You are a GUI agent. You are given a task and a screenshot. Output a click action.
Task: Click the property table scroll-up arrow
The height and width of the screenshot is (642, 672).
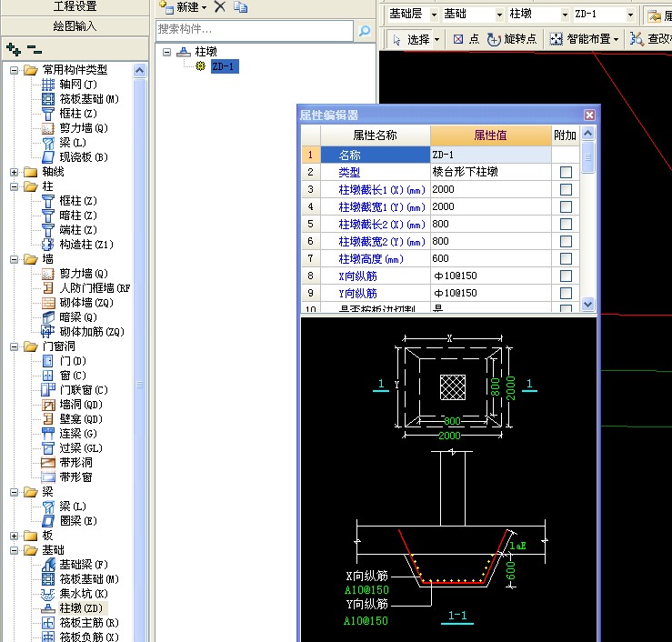[x=587, y=133]
